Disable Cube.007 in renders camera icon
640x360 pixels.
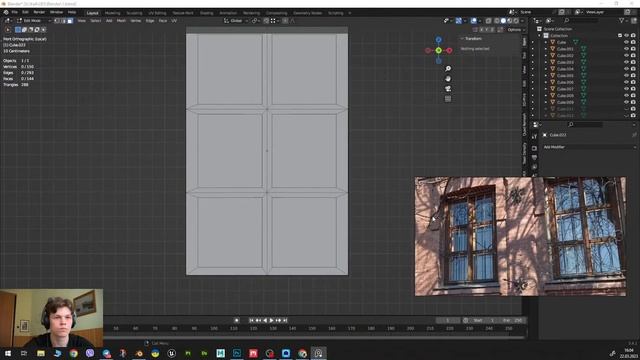(x=633, y=89)
